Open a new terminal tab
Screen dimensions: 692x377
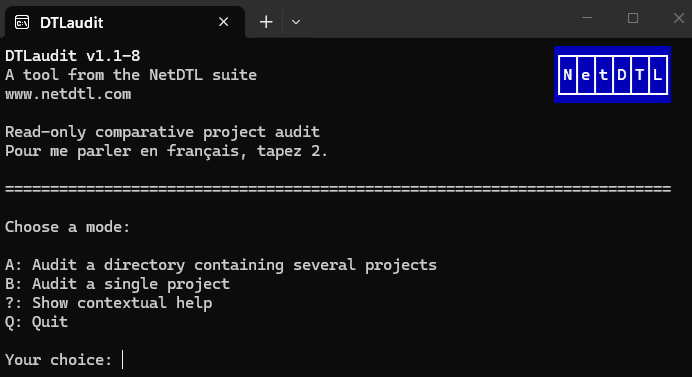(x=266, y=22)
